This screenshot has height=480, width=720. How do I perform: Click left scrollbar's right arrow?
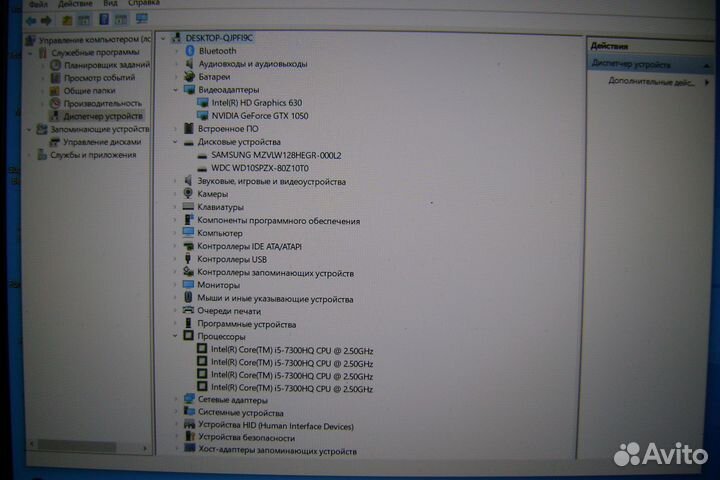145,447
